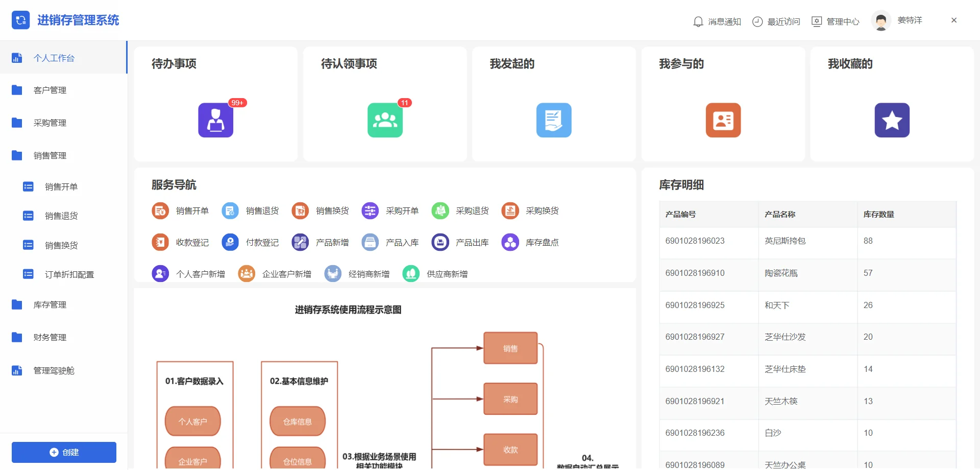Screen dimensions: 980x470
Task: Collapse the 销售管理 sidebar folder
Action: point(63,156)
